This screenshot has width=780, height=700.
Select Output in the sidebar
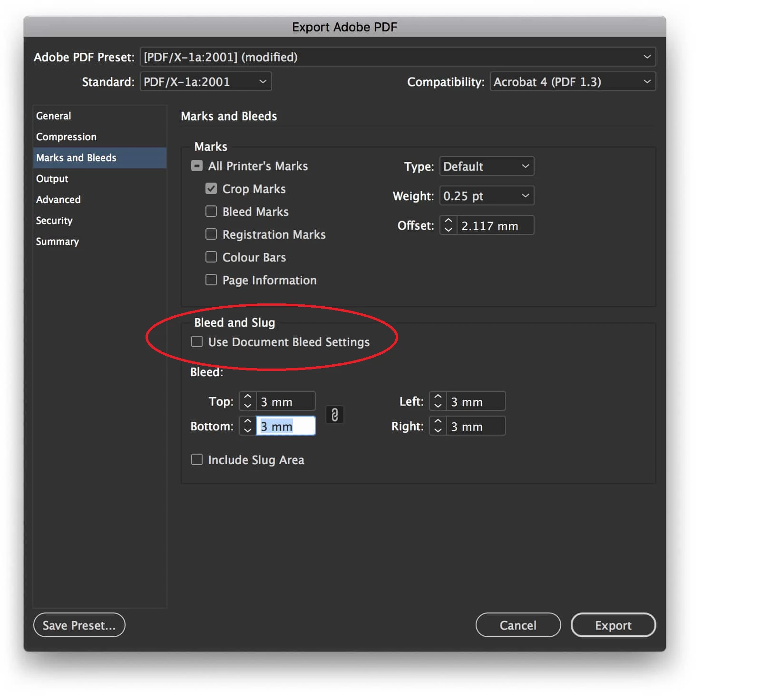[100, 179]
